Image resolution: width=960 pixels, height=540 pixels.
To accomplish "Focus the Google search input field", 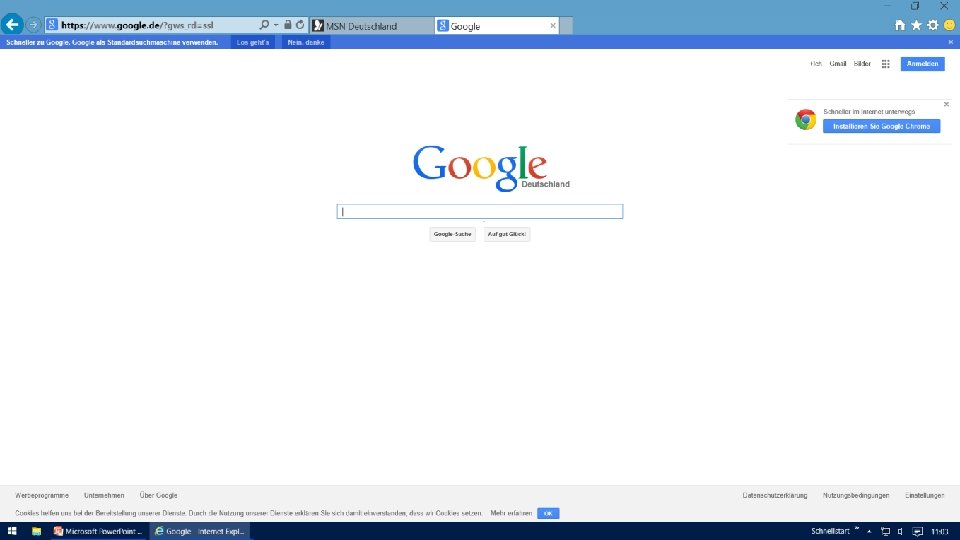I will tap(479, 211).
